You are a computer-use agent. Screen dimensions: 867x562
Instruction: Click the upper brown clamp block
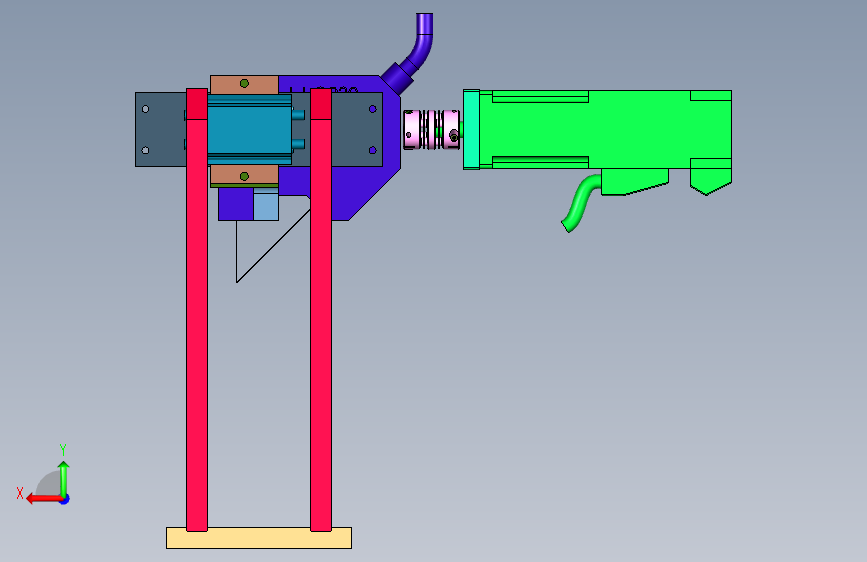pyautogui.click(x=244, y=85)
